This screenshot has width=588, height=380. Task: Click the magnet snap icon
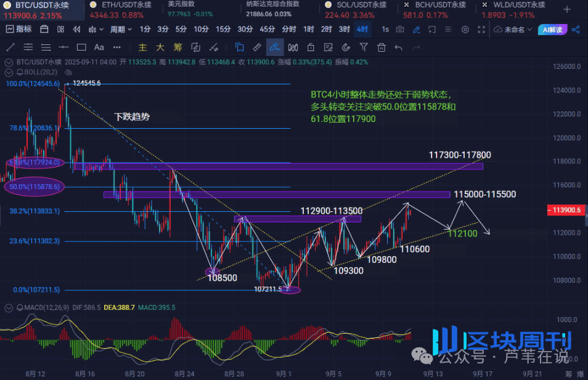tap(346, 47)
